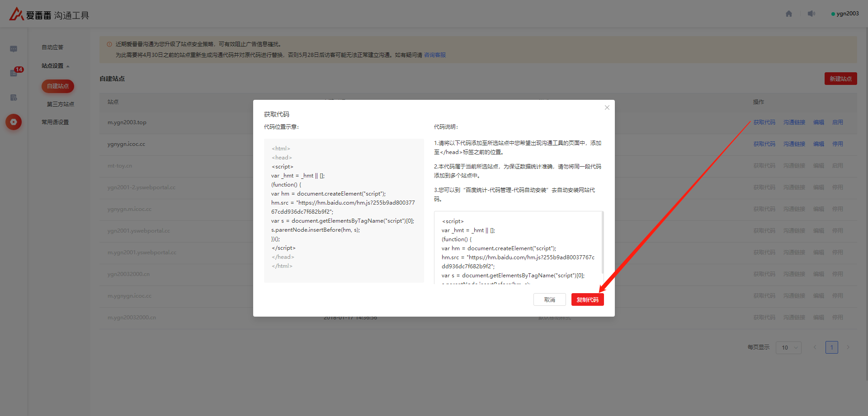The width and height of the screenshot is (868, 416).
Task: Open the per-page 10 dropdown
Action: [x=789, y=347]
